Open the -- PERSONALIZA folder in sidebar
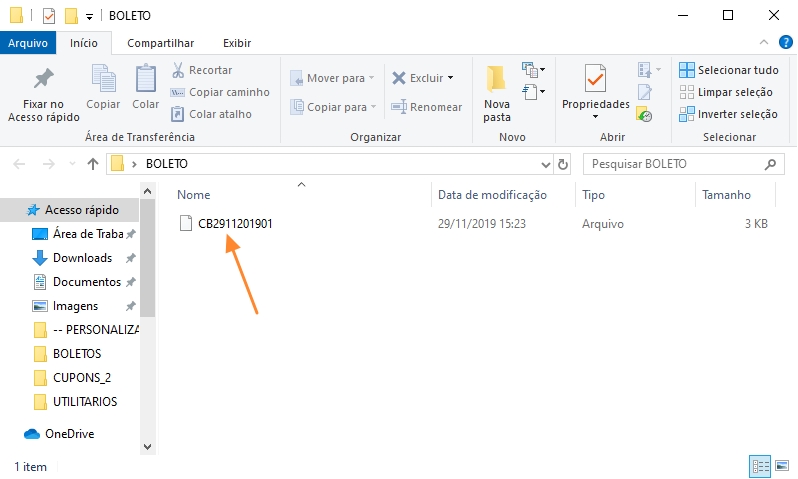 click(x=96, y=329)
